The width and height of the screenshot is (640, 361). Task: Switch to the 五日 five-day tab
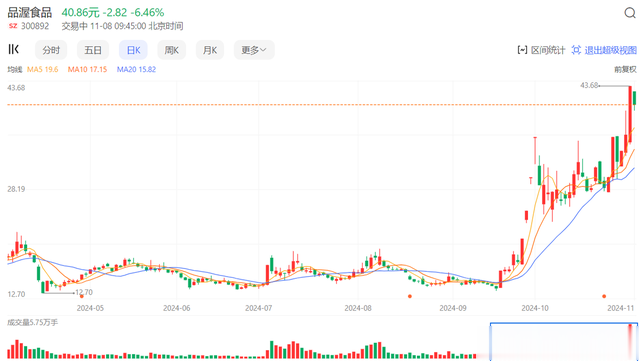93,50
